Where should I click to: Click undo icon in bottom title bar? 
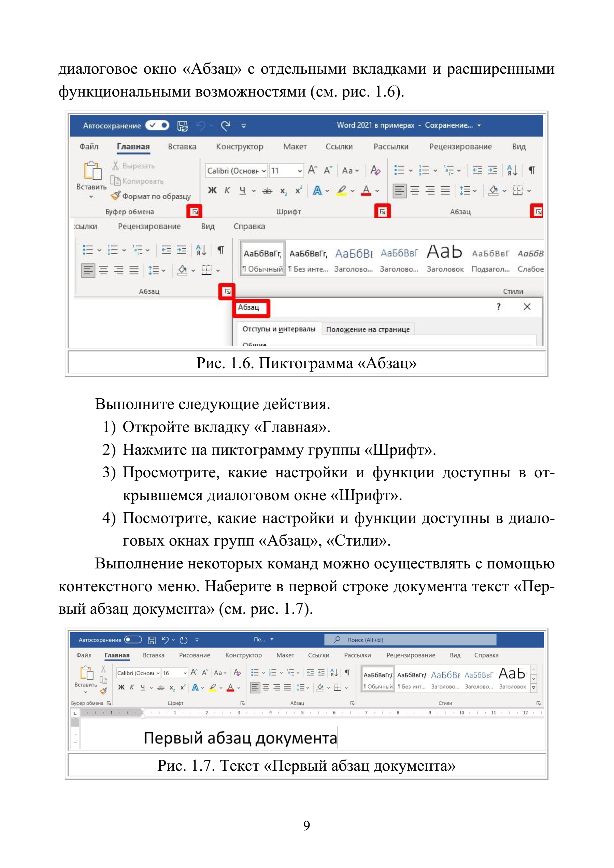pyautogui.click(x=165, y=640)
